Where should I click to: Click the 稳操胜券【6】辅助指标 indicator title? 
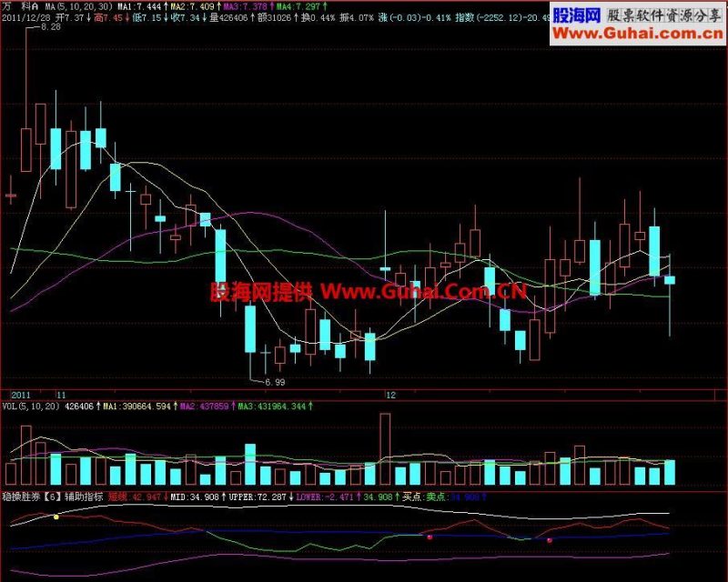(x=53, y=497)
